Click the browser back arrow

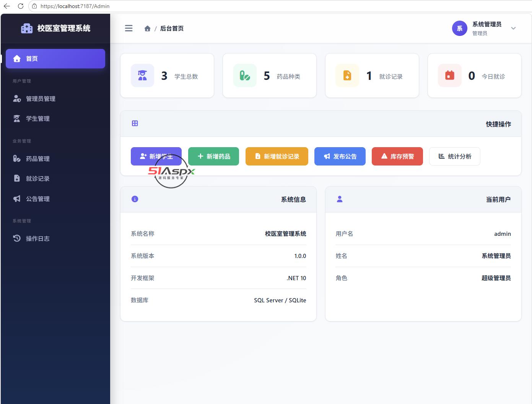point(7,6)
